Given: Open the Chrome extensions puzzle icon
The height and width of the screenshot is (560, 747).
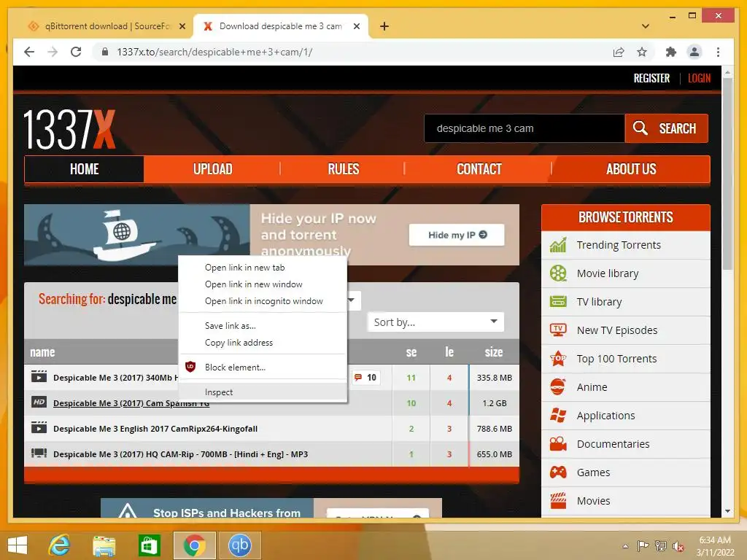Looking at the screenshot, I should point(671,52).
